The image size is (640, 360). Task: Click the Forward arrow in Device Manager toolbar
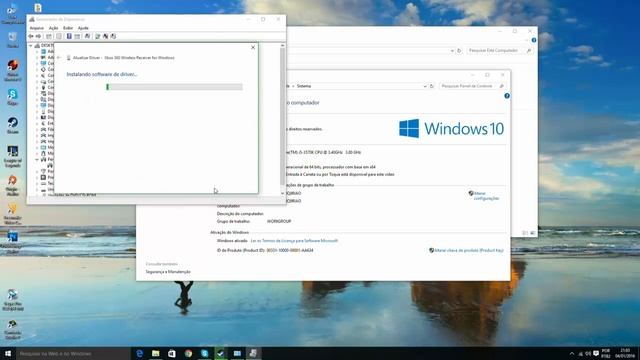[x=38, y=36]
